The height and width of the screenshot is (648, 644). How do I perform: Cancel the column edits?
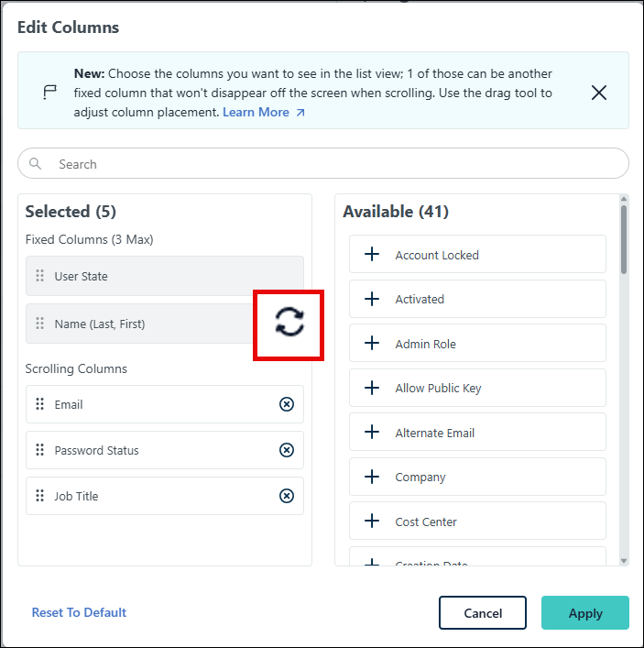[x=483, y=613]
